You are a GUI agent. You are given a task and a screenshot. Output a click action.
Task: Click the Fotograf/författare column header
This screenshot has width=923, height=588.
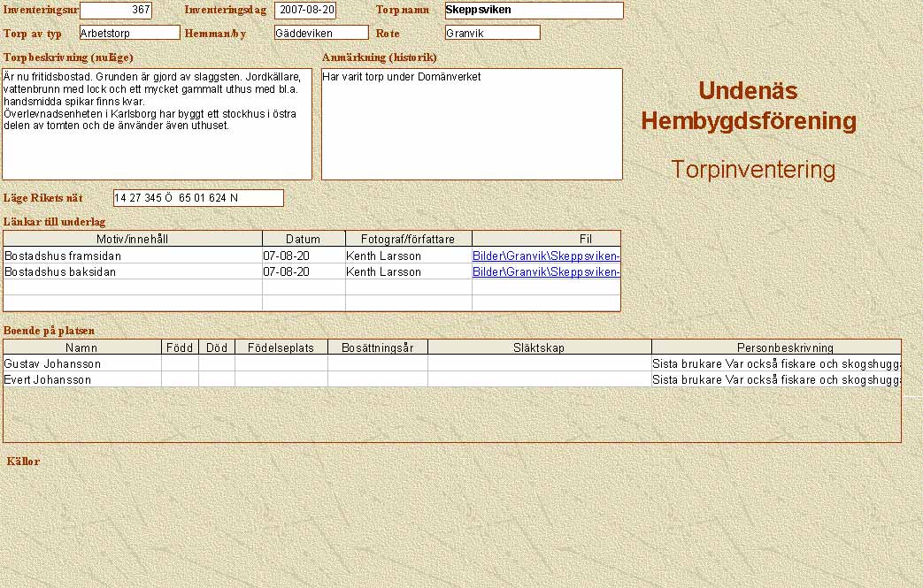pyautogui.click(x=408, y=239)
